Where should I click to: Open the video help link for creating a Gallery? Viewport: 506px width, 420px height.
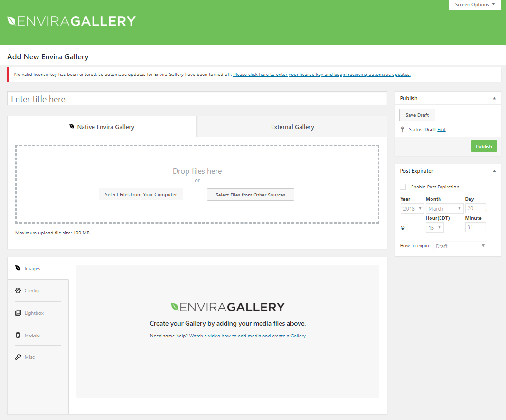tap(247, 336)
